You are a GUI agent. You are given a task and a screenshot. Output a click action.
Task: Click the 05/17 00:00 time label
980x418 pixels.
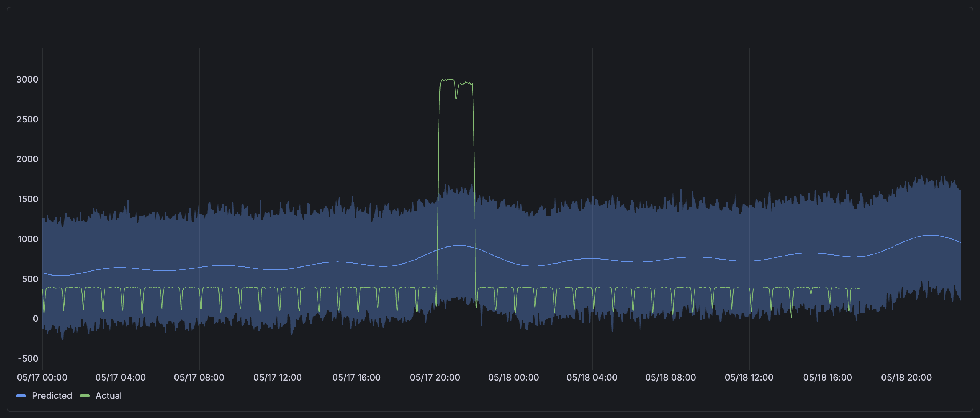[42, 377]
